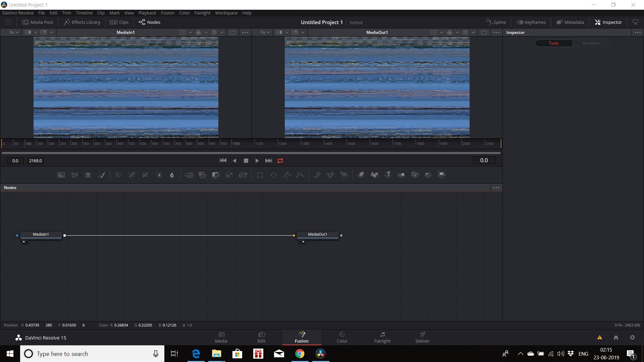The image size is (644, 362).
Task: Toggle Metadata panel
Action: pyautogui.click(x=570, y=22)
